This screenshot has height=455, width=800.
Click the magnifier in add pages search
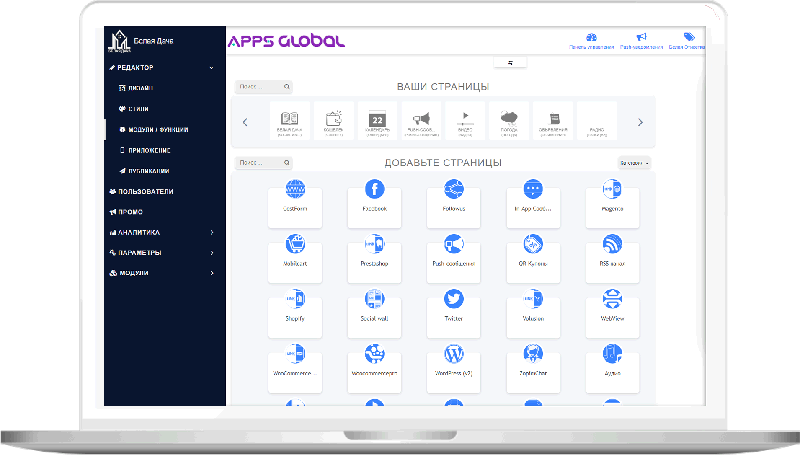(287, 163)
